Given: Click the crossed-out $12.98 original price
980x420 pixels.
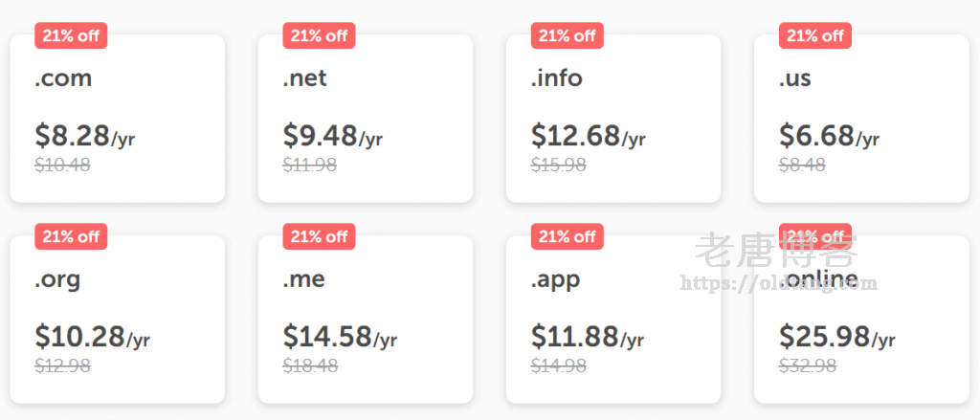Looking at the screenshot, I should 62,365.
